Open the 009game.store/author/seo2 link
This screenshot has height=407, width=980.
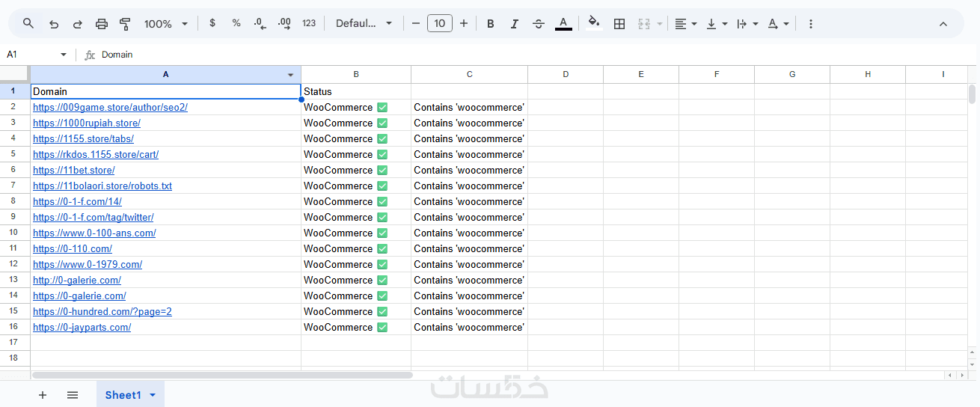pyautogui.click(x=110, y=107)
